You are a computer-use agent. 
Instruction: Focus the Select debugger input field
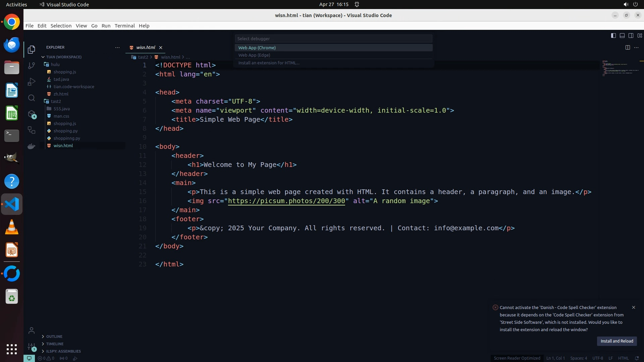pos(333,39)
